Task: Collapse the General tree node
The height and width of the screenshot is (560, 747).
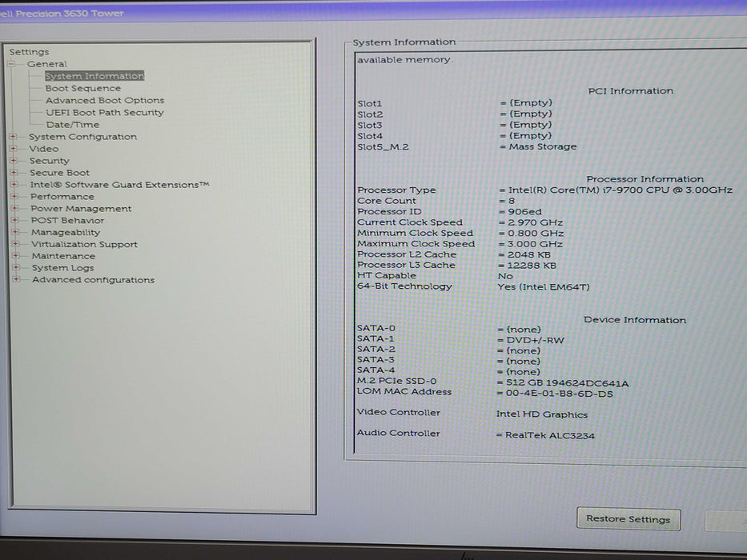Action: tap(11, 64)
